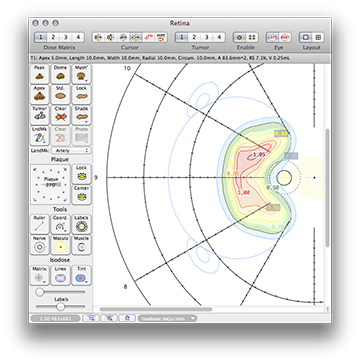The height and width of the screenshot is (363, 360).
Task: Click the home view button
Action: pyautogui.click(x=127, y=318)
